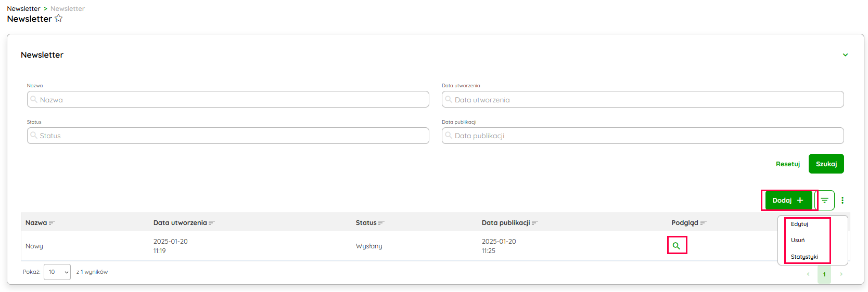
Task: Sort by Data publikacji column icon
Action: coord(535,223)
